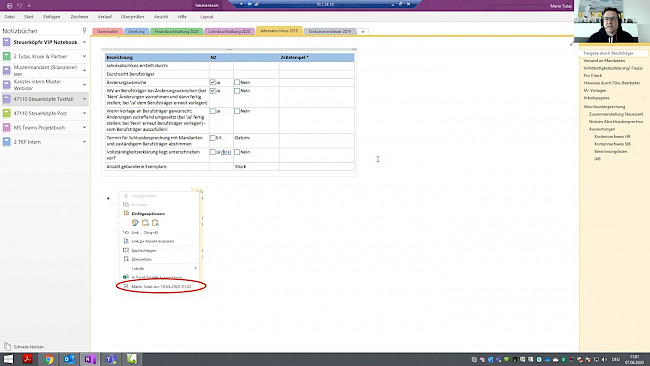Switch to the Finanzbuchhaltung 2020 section tab

(x=177, y=32)
